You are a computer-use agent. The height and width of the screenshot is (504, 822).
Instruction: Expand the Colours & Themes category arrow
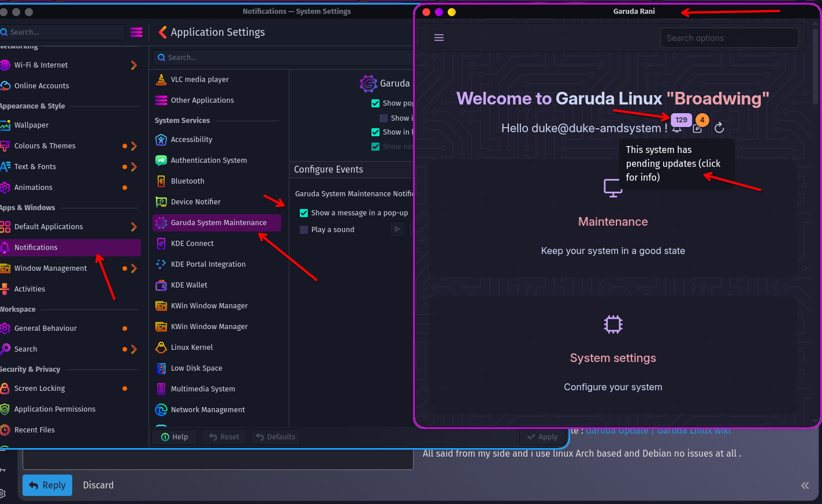tap(134, 146)
